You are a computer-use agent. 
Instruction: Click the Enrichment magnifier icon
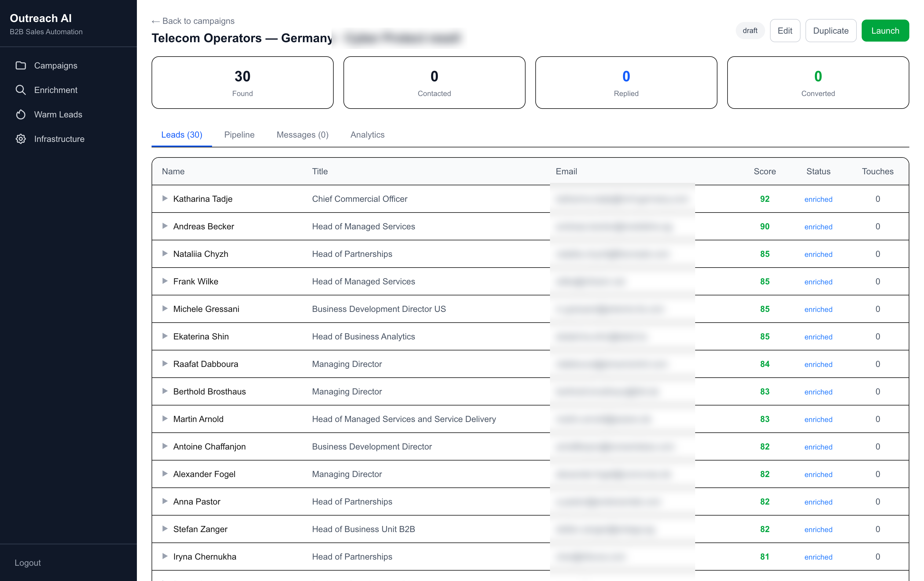click(21, 90)
